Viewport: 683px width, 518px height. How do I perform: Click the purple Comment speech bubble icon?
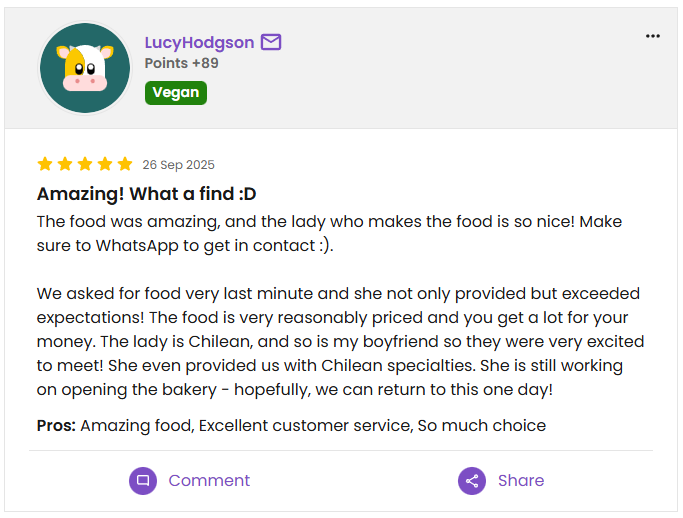[143, 481]
